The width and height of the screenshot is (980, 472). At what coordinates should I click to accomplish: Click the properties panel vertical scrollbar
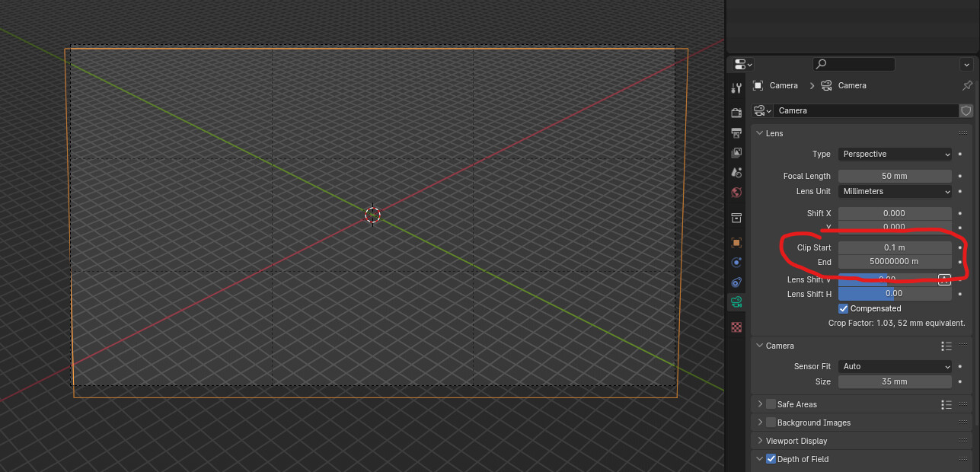pos(977,251)
